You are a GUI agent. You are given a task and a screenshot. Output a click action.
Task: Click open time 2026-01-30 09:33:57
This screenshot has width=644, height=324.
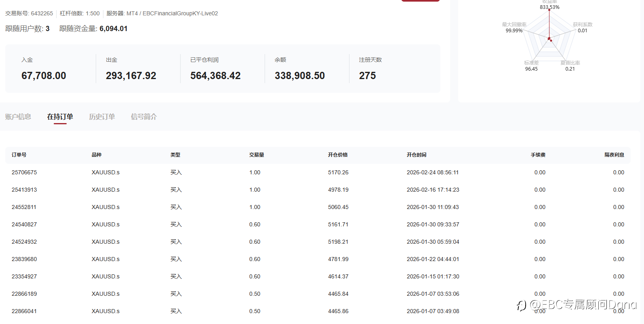click(433, 224)
